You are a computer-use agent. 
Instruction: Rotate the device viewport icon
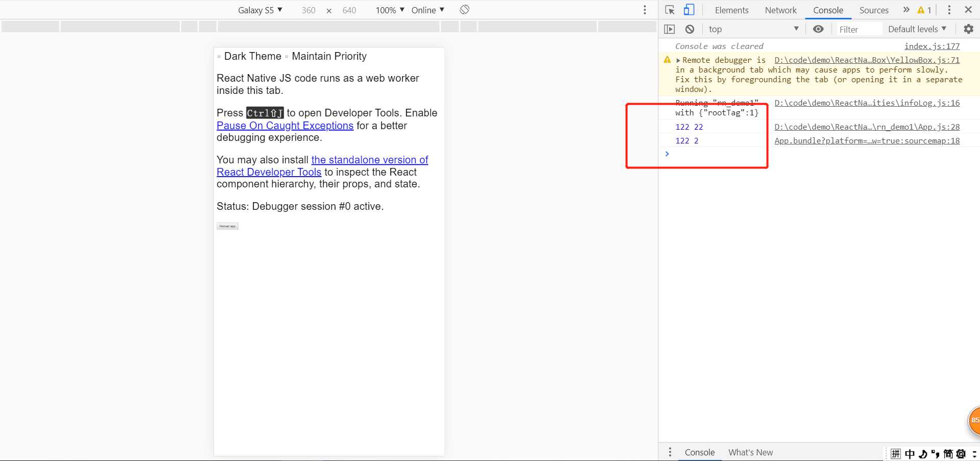click(x=464, y=10)
